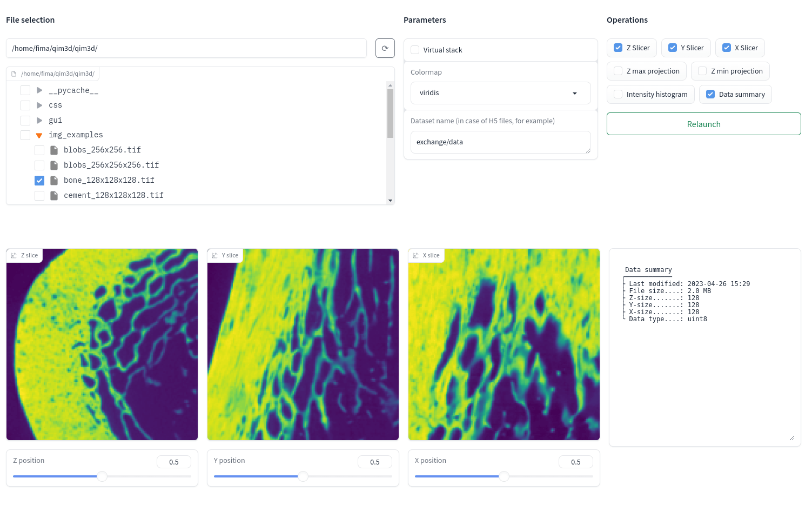Expand the css folder
Viewport: 812px width, 511px height.
click(x=39, y=105)
